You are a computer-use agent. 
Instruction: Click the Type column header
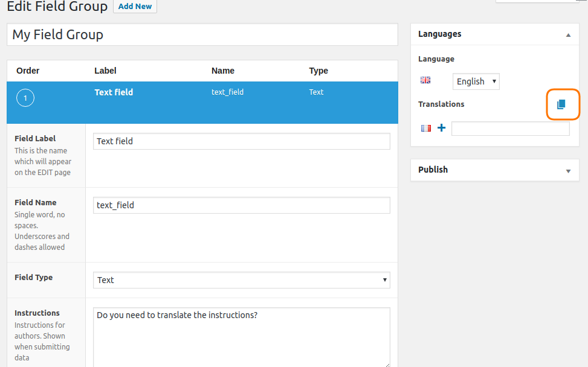pos(318,71)
